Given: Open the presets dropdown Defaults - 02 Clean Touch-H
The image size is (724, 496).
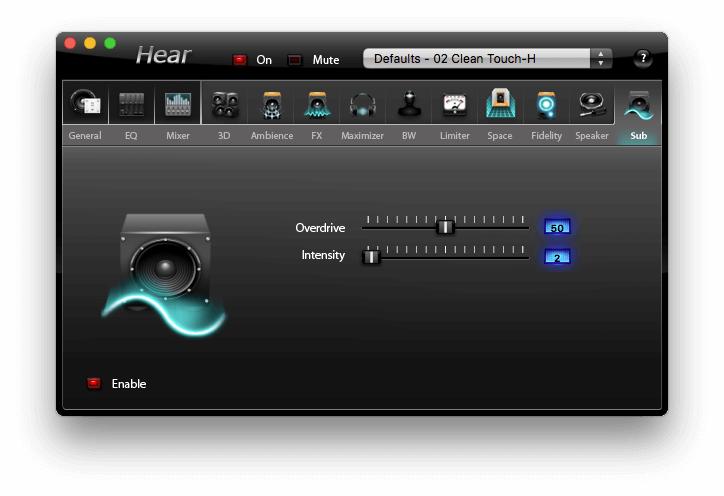Looking at the screenshot, I should [476, 59].
